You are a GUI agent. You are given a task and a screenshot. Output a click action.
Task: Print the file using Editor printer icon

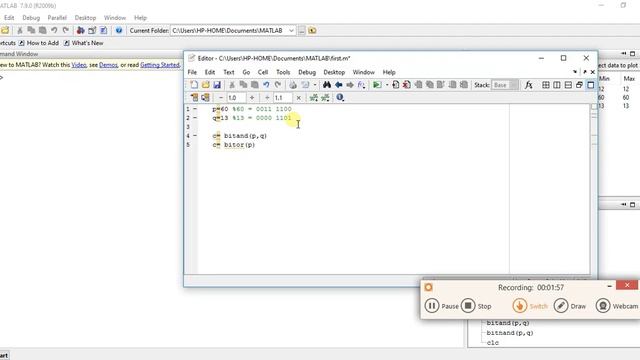(293, 85)
